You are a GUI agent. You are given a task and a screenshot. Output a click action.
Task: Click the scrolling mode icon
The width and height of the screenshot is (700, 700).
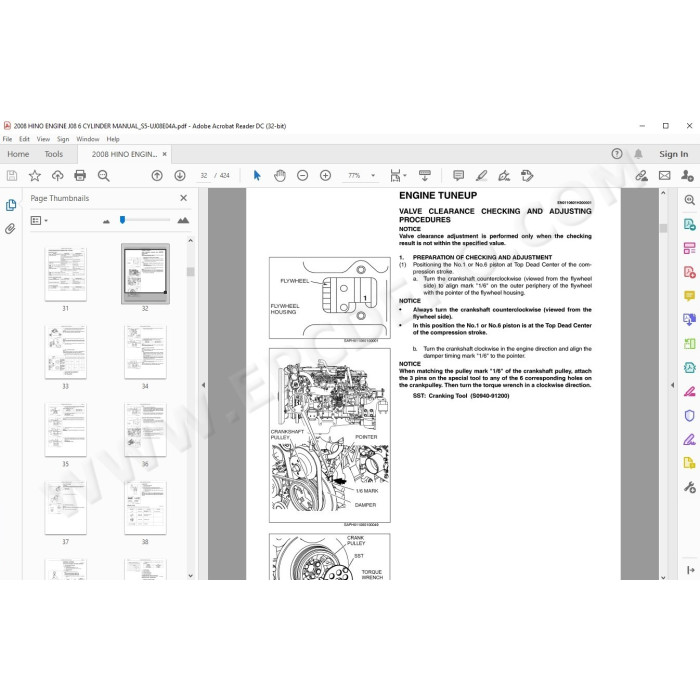coord(425,175)
